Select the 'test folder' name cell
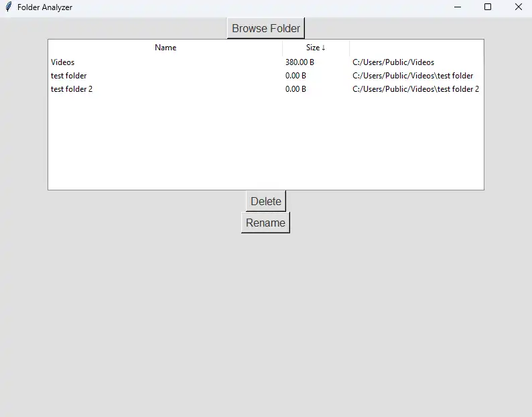The image size is (532, 417). (x=68, y=75)
